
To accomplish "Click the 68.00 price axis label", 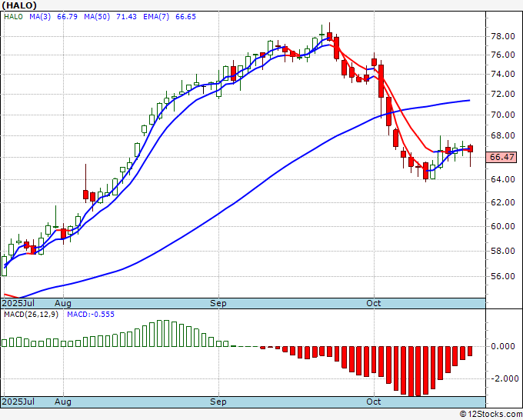I will (503, 135).
